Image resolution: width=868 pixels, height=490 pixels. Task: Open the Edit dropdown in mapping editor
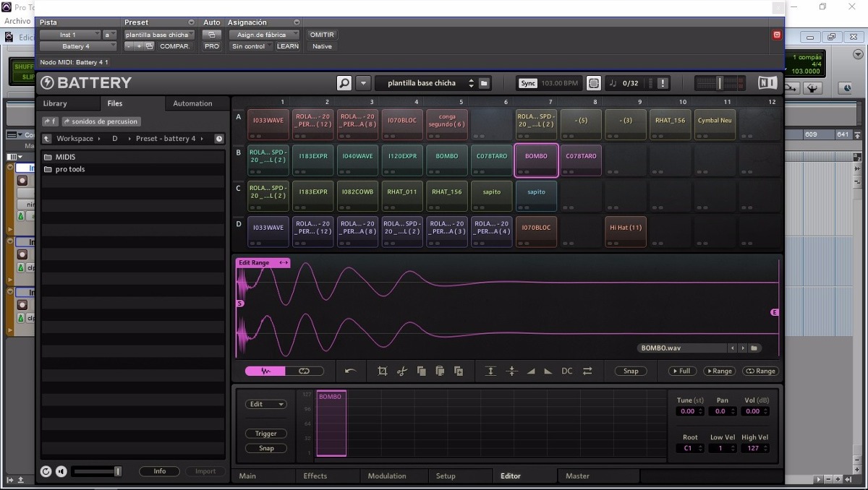266,404
